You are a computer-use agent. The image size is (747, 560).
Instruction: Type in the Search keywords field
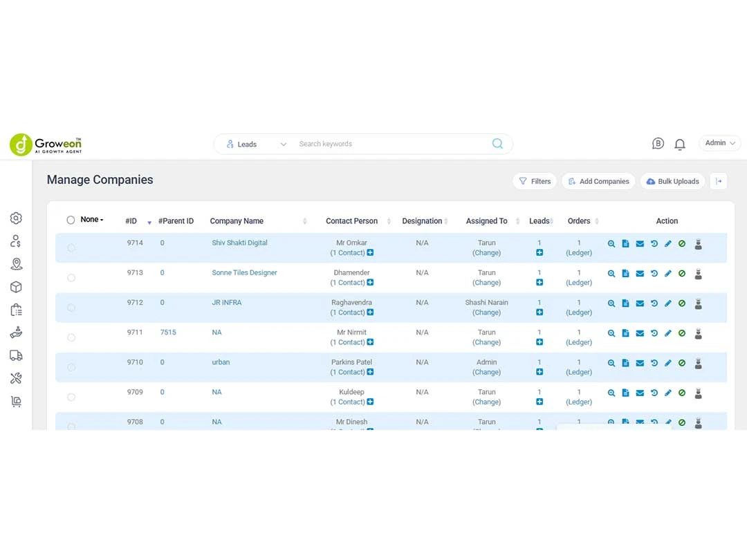[387, 144]
